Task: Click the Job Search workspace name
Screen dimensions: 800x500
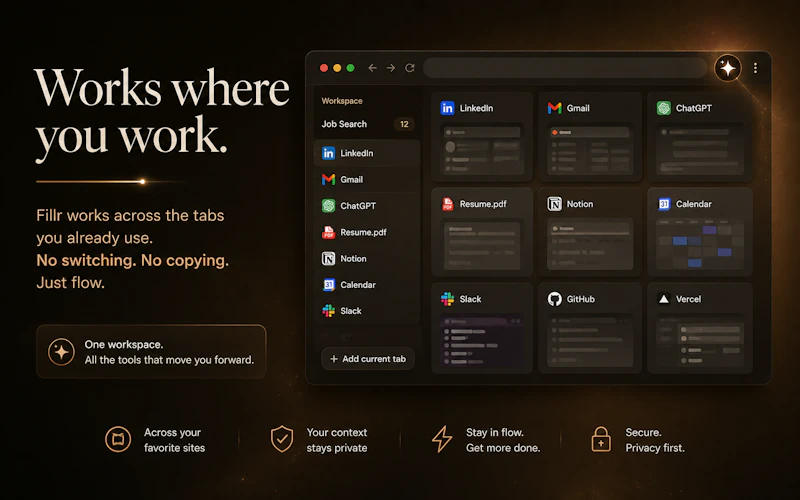Action: pos(344,124)
